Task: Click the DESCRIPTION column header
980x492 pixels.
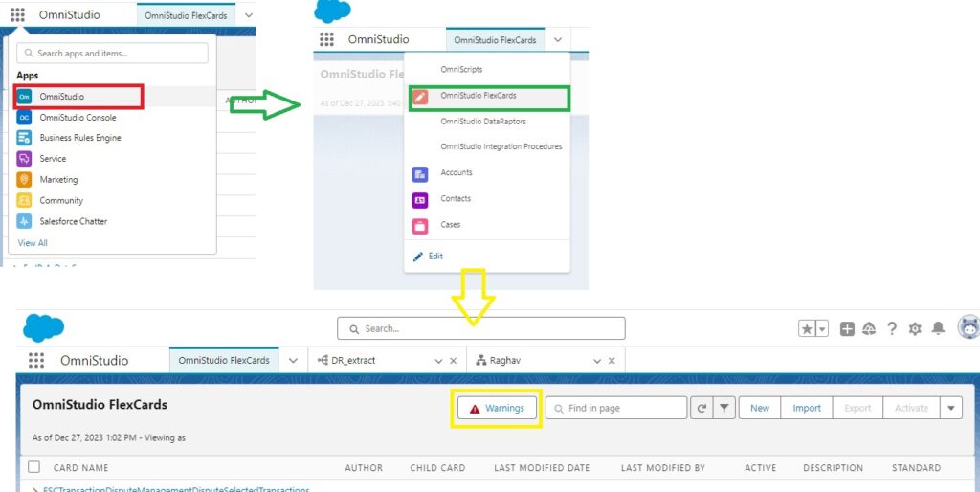Action: pyautogui.click(x=834, y=468)
